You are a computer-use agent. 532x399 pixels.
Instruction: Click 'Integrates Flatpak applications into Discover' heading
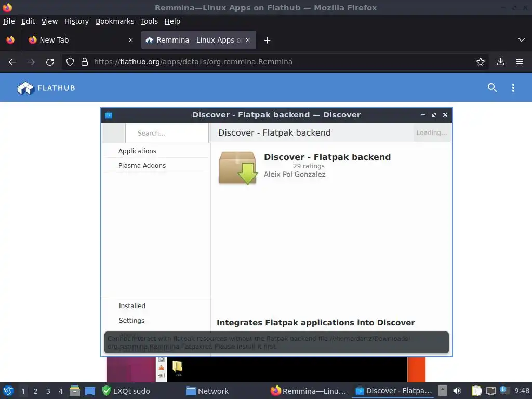pos(315,322)
